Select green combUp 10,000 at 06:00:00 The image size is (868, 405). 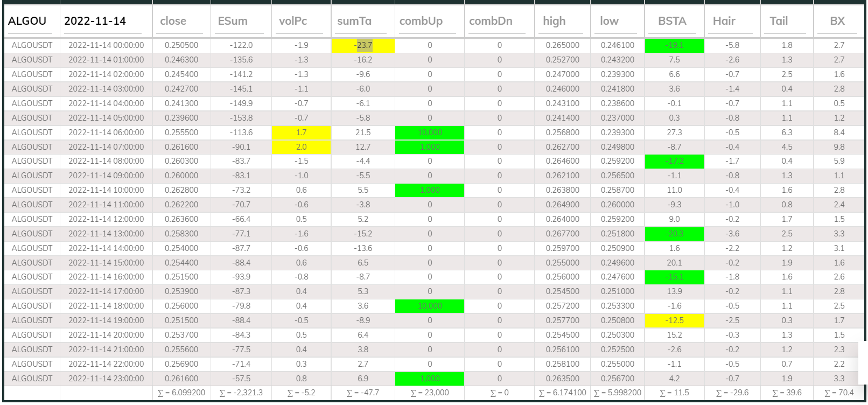tap(430, 132)
